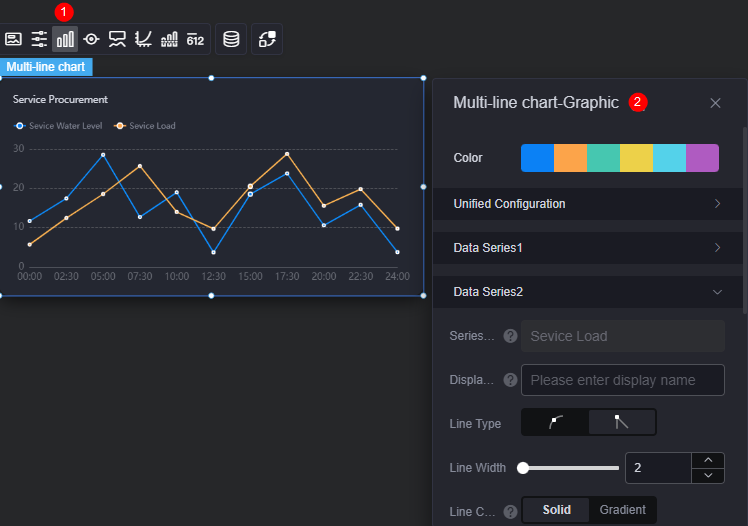Click the interaction link toolbar icon
Viewport: 748px width, 526px height.
tap(267, 39)
